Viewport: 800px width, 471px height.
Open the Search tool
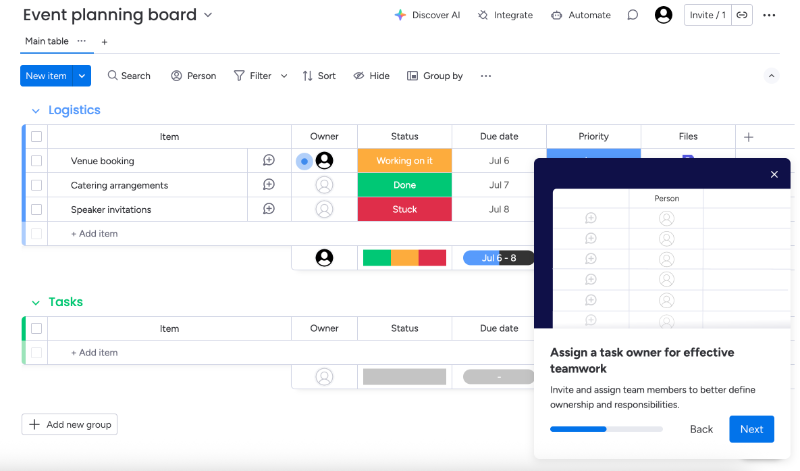point(129,76)
